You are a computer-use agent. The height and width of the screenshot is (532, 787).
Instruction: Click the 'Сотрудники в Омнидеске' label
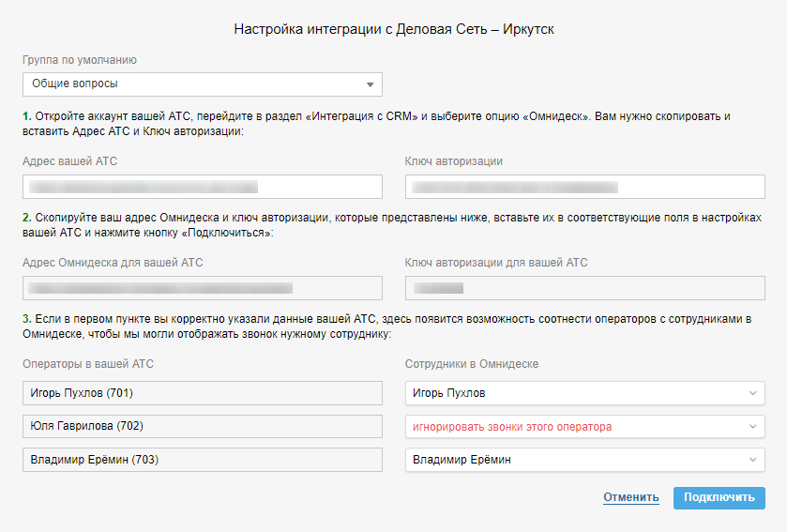471,364
